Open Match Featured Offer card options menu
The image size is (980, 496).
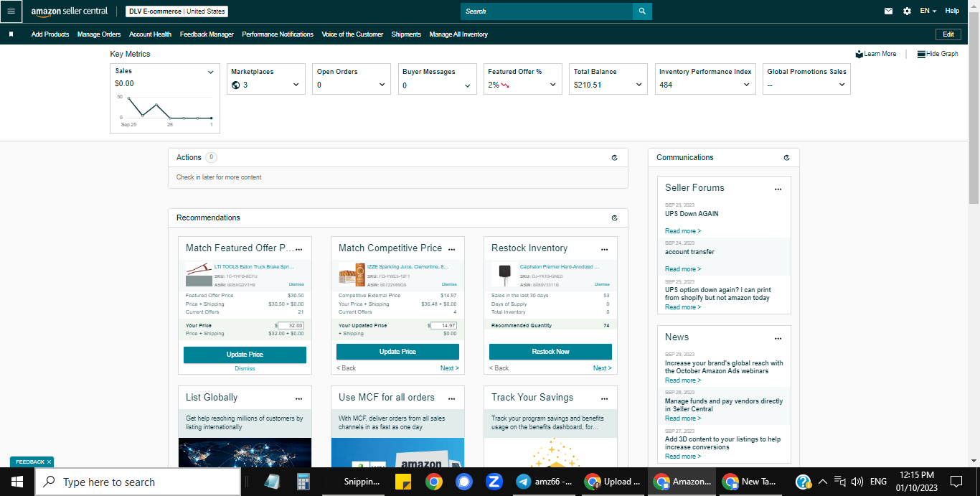click(x=299, y=249)
